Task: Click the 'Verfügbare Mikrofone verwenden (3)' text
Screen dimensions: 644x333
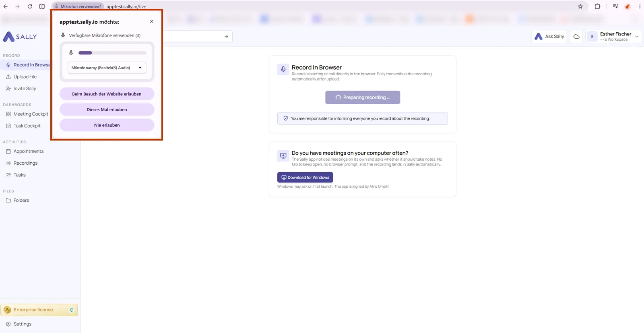Action: [x=105, y=35]
